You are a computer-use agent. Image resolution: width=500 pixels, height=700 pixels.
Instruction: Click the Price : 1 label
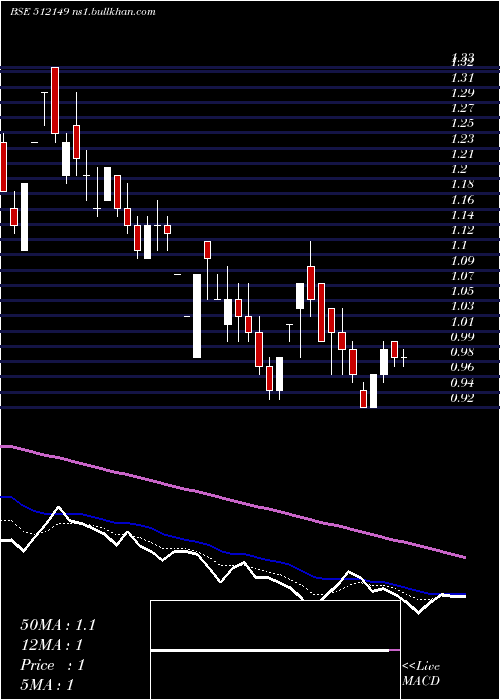[52, 665]
